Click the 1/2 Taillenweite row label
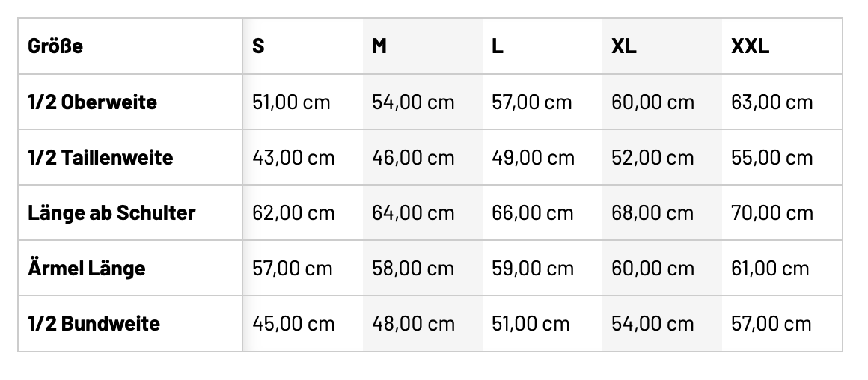This screenshot has height=380, width=868. tap(100, 157)
